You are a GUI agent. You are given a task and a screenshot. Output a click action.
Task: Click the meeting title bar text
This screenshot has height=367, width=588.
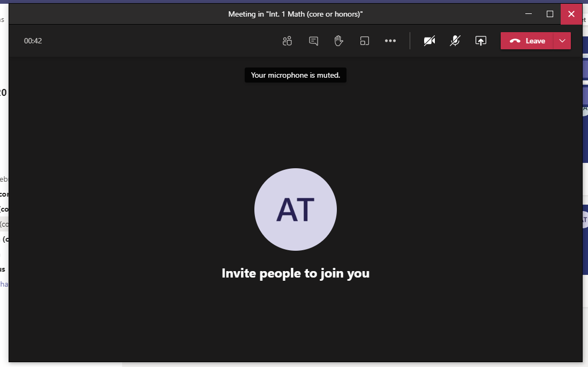(296, 14)
